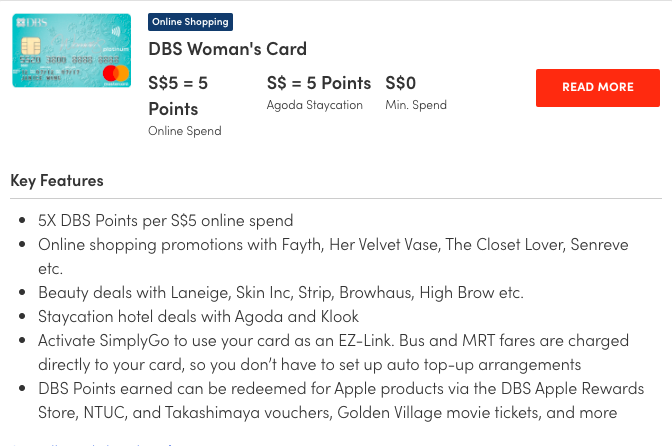
Task: Click the S$0 minimum spend value
Action: pyautogui.click(x=400, y=83)
